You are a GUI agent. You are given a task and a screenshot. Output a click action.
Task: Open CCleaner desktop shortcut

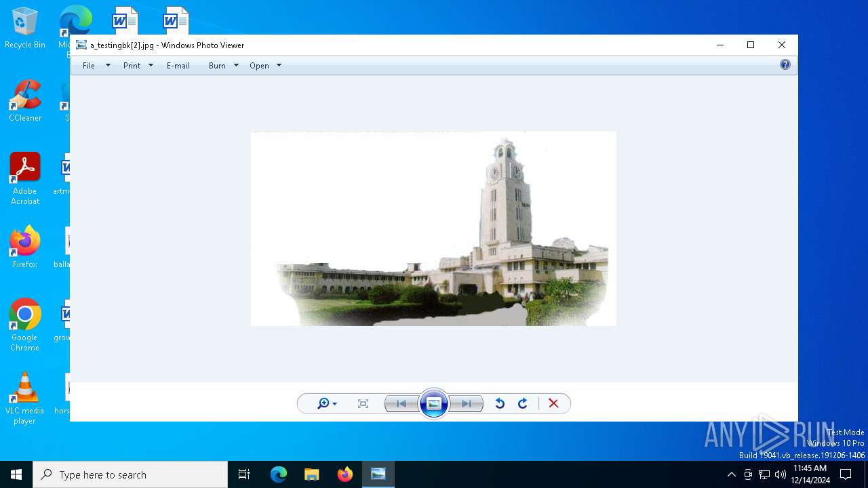tap(25, 101)
